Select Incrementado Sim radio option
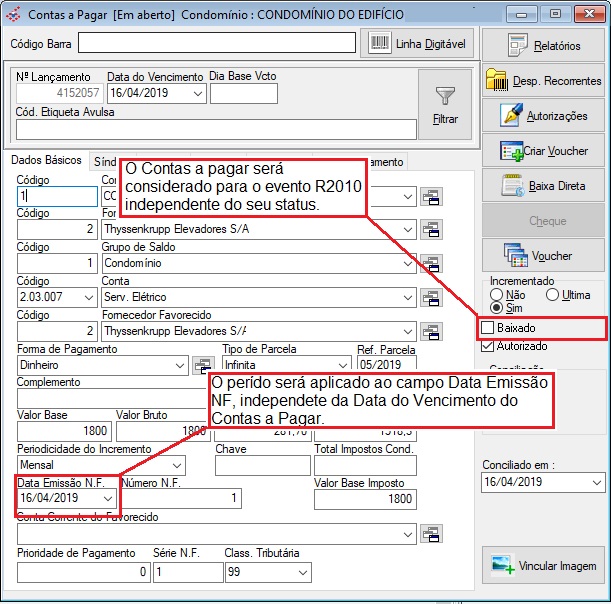Image resolution: width=613 pixels, height=604 pixels. pos(496,308)
